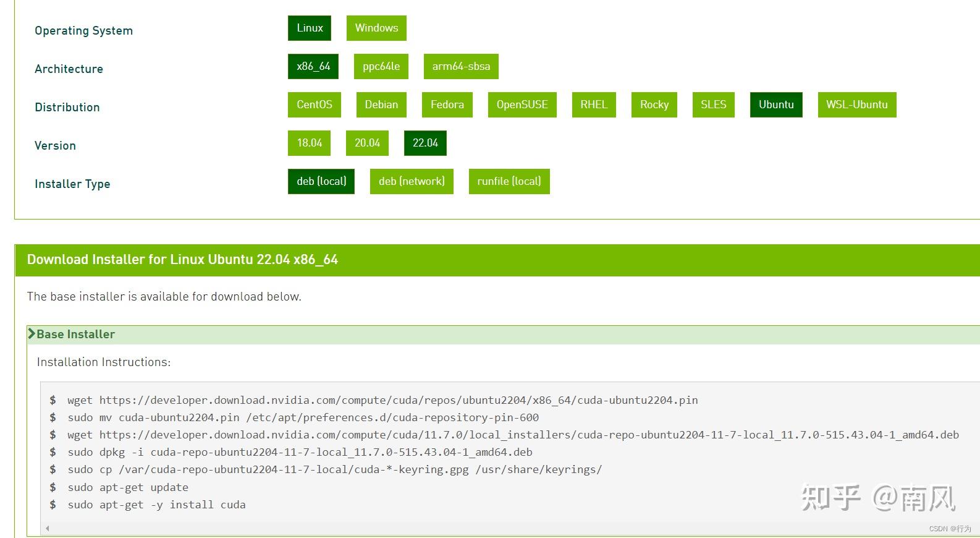Select Windows operating system
980x538 pixels.
(376, 28)
